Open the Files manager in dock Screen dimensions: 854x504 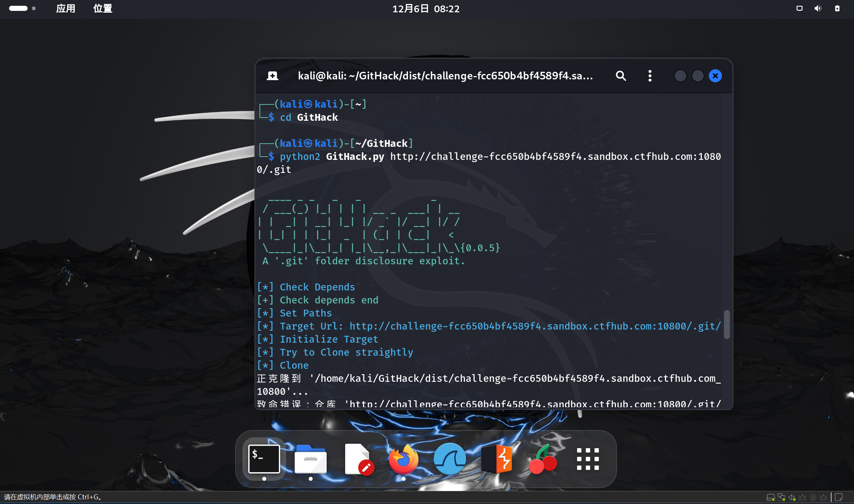310,459
